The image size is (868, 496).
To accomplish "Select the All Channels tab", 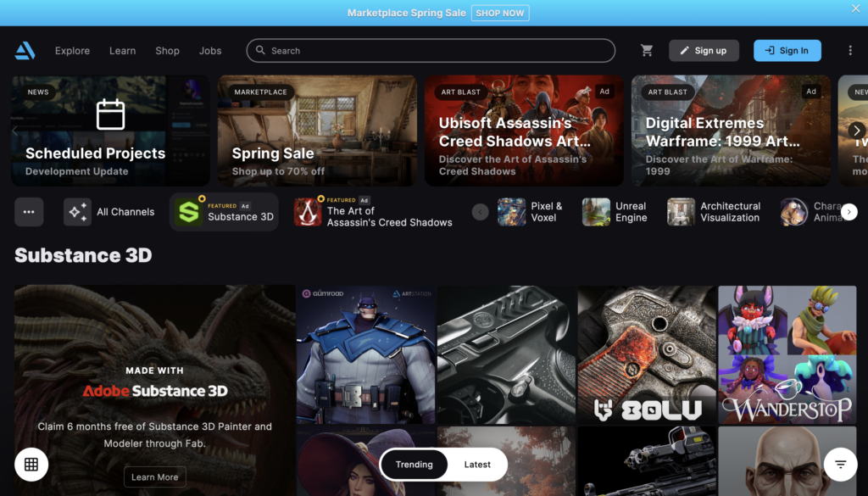I will tap(109, 212).
